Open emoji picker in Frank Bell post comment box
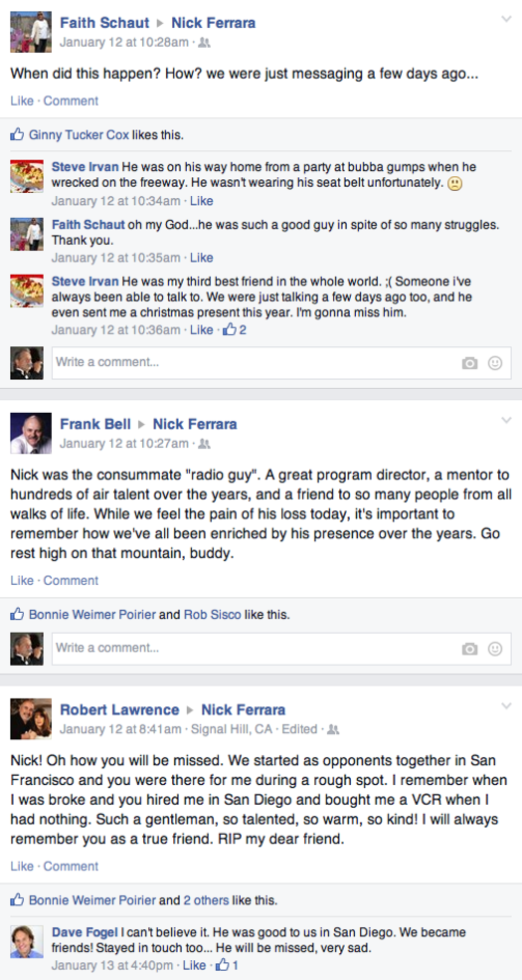Screen dimensions: 522x980 [495, 649]
